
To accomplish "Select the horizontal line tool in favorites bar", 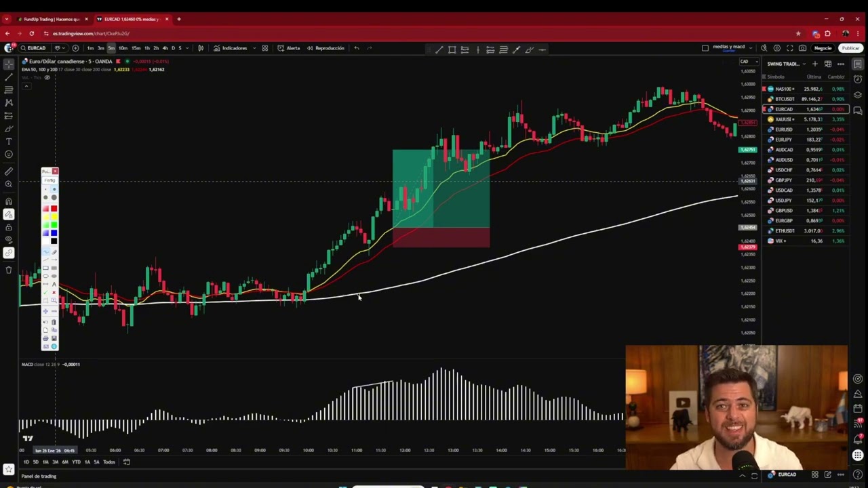I will coord(542,49).
